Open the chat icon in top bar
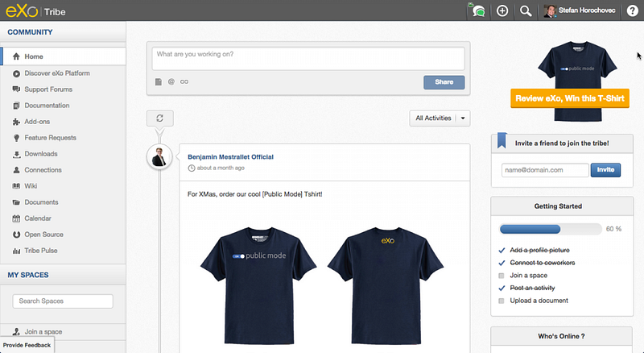The image size is (644, 353). pyautogui.click(x=477, y=10)
